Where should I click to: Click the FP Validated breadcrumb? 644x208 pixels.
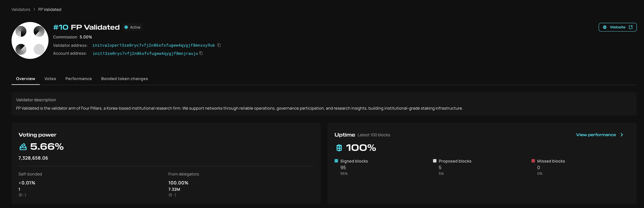tap(50, 9)
